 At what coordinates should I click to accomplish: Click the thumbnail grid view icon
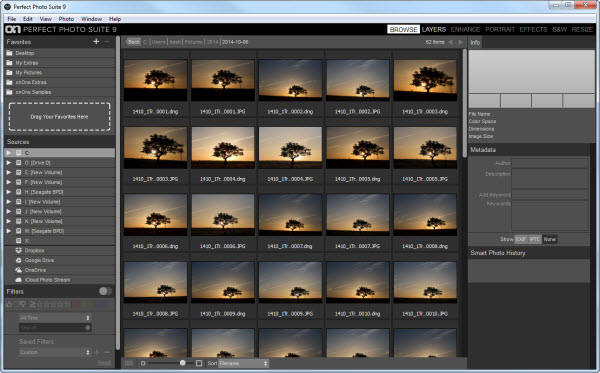(129, 363)
